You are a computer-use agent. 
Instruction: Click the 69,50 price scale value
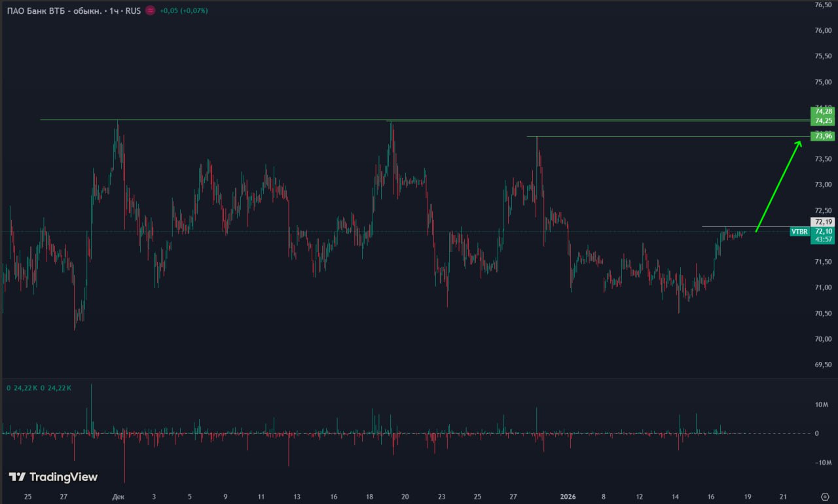(823, 365)
